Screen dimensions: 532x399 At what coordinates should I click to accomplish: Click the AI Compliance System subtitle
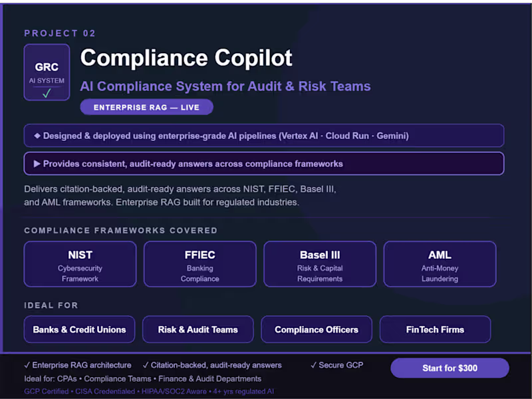point(225,86)
